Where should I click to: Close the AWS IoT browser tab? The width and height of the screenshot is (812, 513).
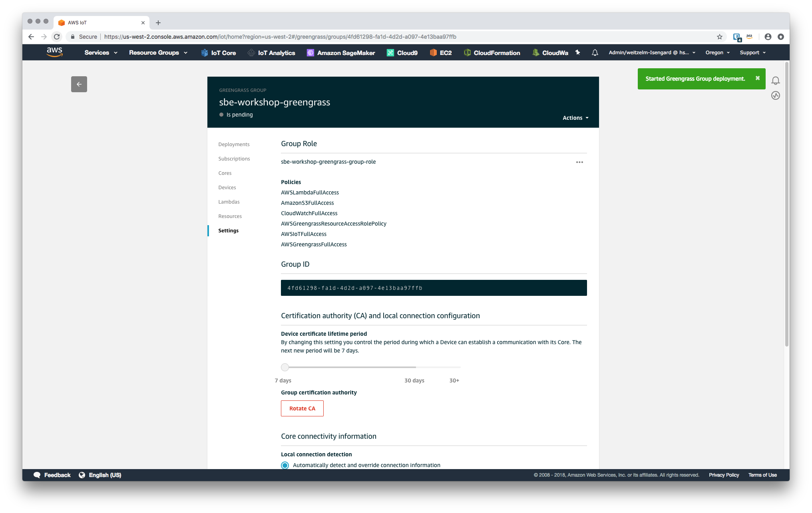click(x=143, y=23)
